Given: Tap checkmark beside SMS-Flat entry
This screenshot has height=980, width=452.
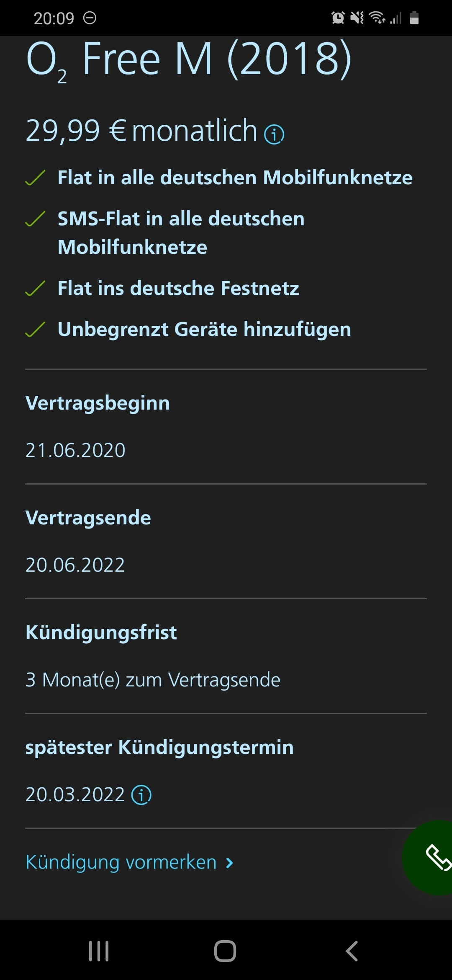Looking at the screenshot, I should tap(36, 219).
